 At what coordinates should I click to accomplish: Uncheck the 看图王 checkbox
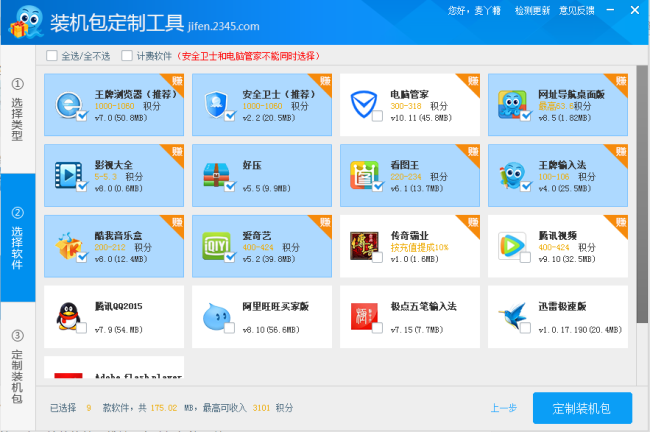click(378, 186)
